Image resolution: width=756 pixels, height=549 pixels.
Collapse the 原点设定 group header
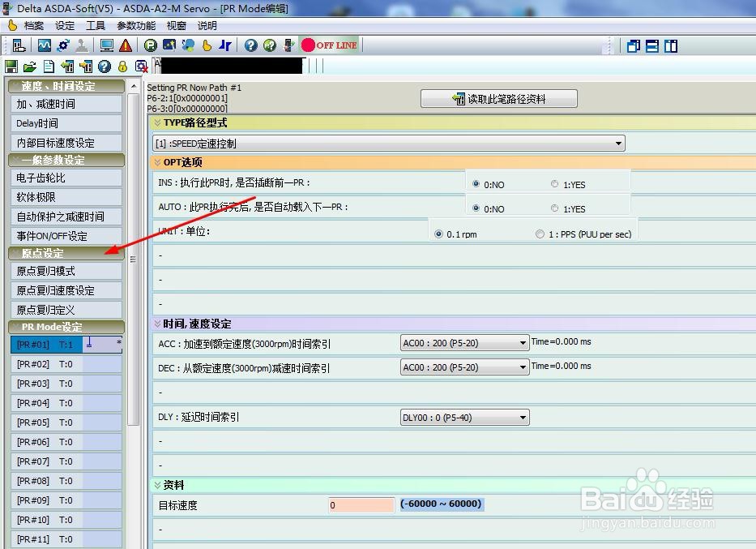point(66,253)
